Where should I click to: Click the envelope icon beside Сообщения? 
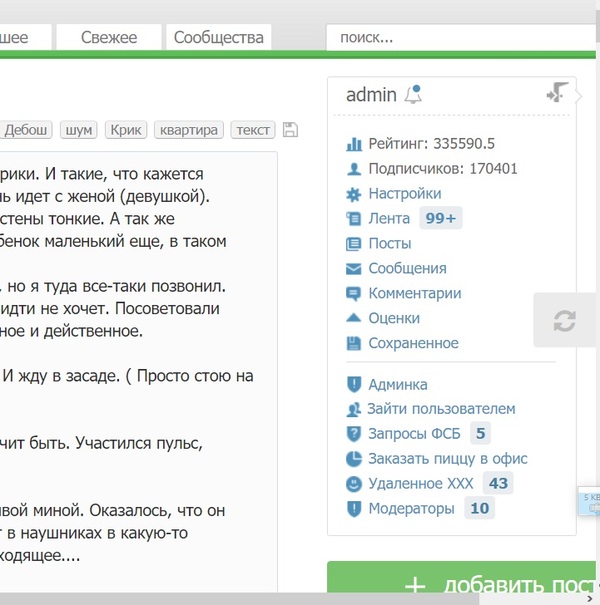click(353, 269)
